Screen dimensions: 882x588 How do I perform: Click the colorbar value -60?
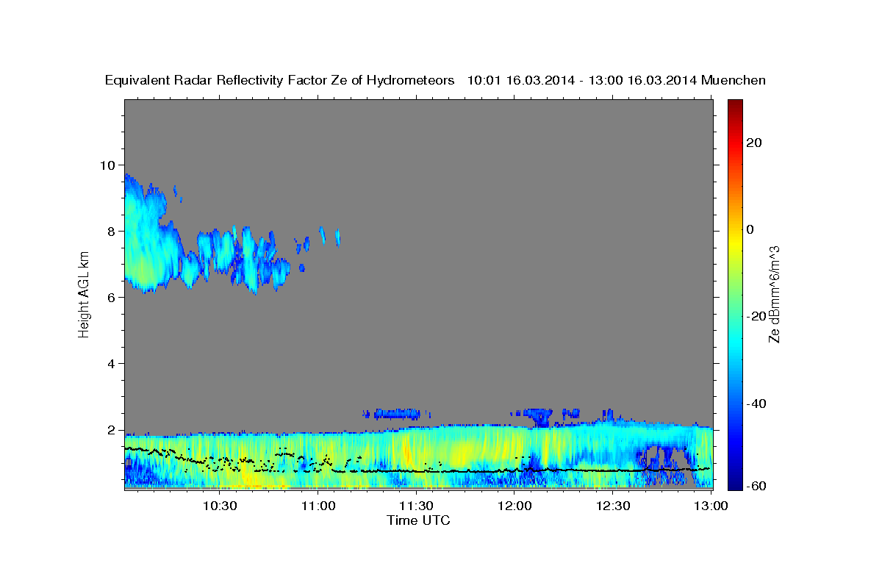756,485
